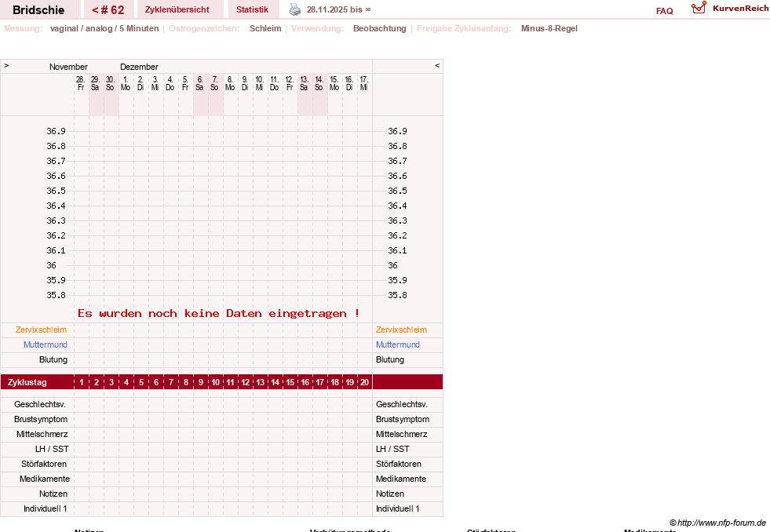Image resolution: width=770 pixels, height=532 pixels.
Task: Open the Statistik tab
Action: pyautogui.click(x=252, y=10)
